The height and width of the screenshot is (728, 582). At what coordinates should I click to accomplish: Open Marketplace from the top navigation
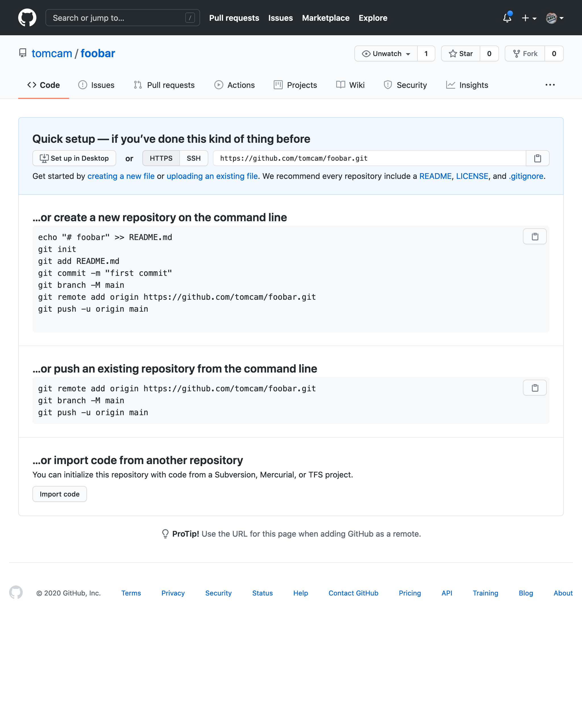click(x=326, y=18)
